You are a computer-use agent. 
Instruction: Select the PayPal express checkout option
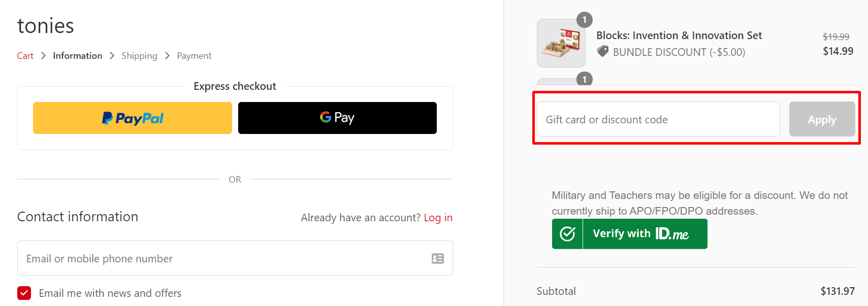132,118
